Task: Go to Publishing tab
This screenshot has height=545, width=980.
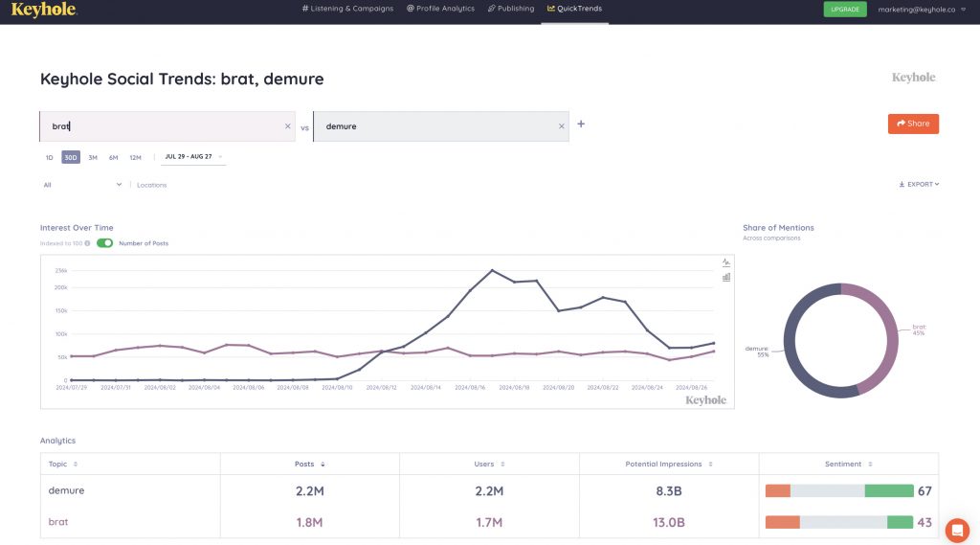Action: pyautogui.click(x=511, y=9)
